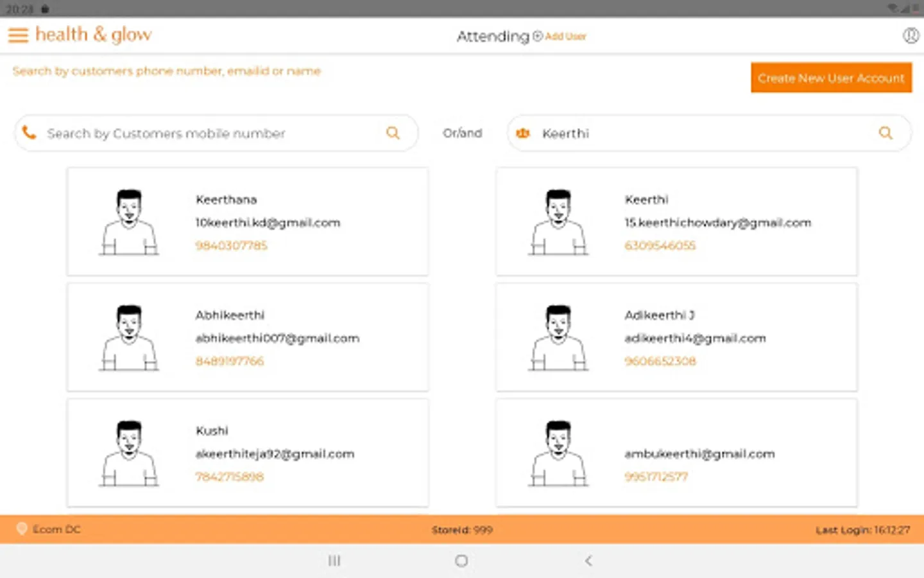This screenshot has height=578, width=924.
Task: Click the mobile number search magnifier
Action: (393, 133)
